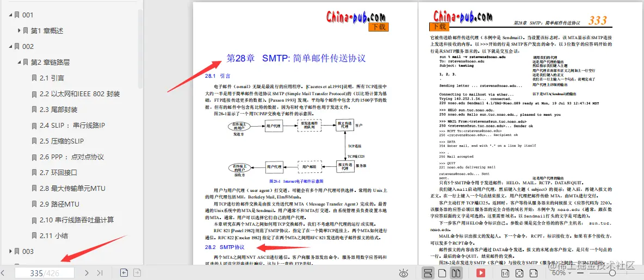Click the 28.2 SMTP协议 section heading

point(224,247)
